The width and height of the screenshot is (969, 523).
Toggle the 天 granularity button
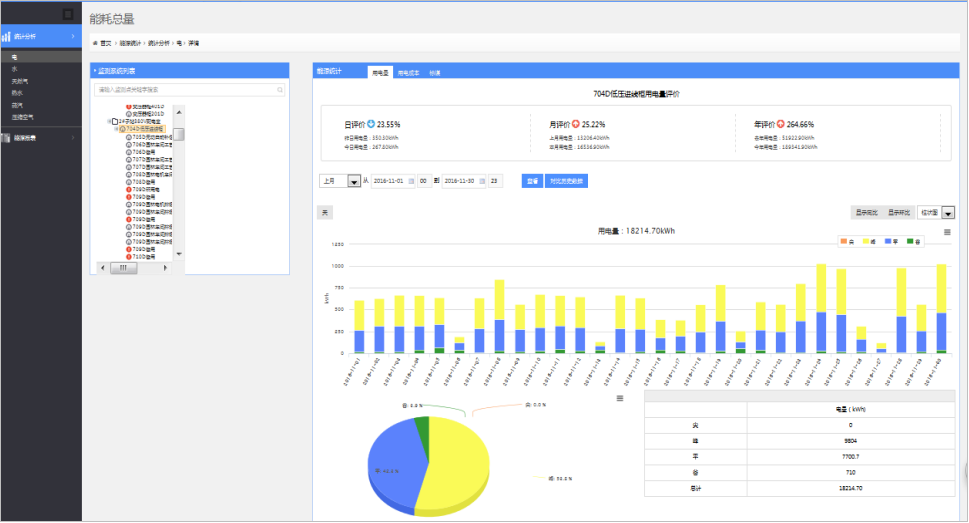[x=325, y=213]
